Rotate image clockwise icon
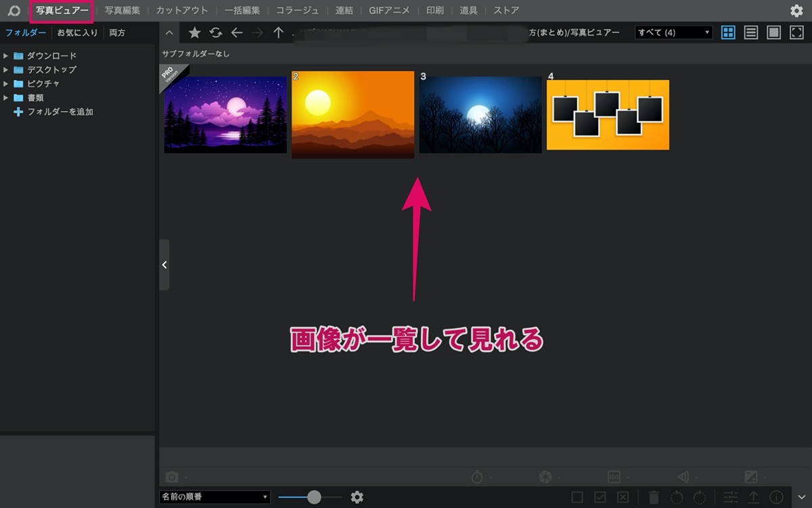This screenshot has width=812, height=508. [700, 497]
